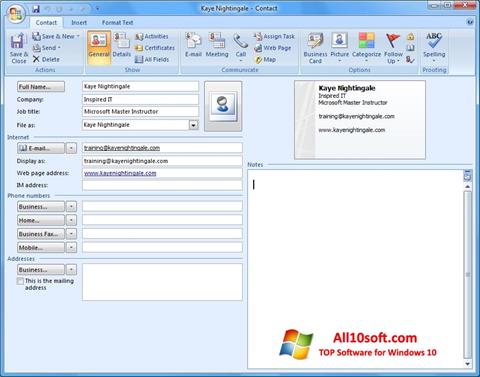
Task: Show the Details view icon
Action: 121,41
